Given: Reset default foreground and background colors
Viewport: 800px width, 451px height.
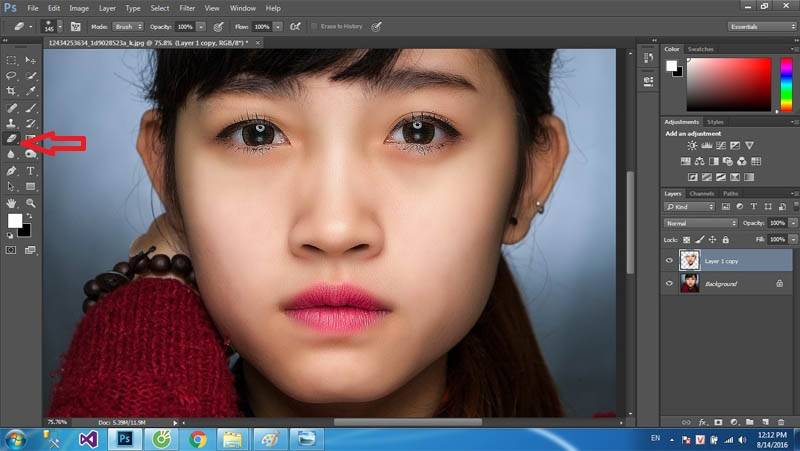Looking at the screenshot, I should tap(10, 235).
